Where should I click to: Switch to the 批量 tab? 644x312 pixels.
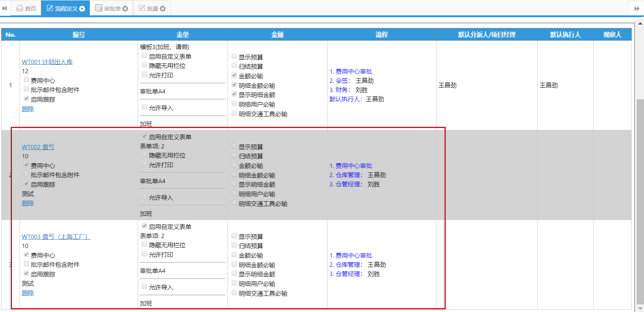[152, 8]
